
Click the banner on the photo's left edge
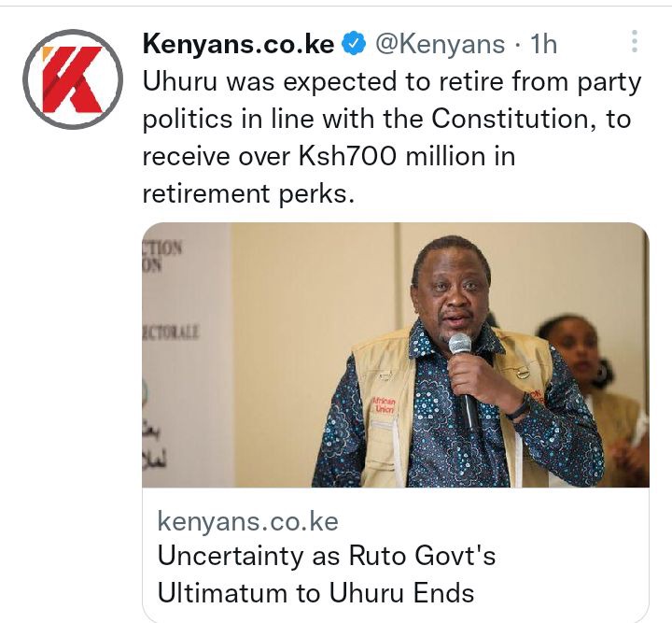tap(188, 355)
